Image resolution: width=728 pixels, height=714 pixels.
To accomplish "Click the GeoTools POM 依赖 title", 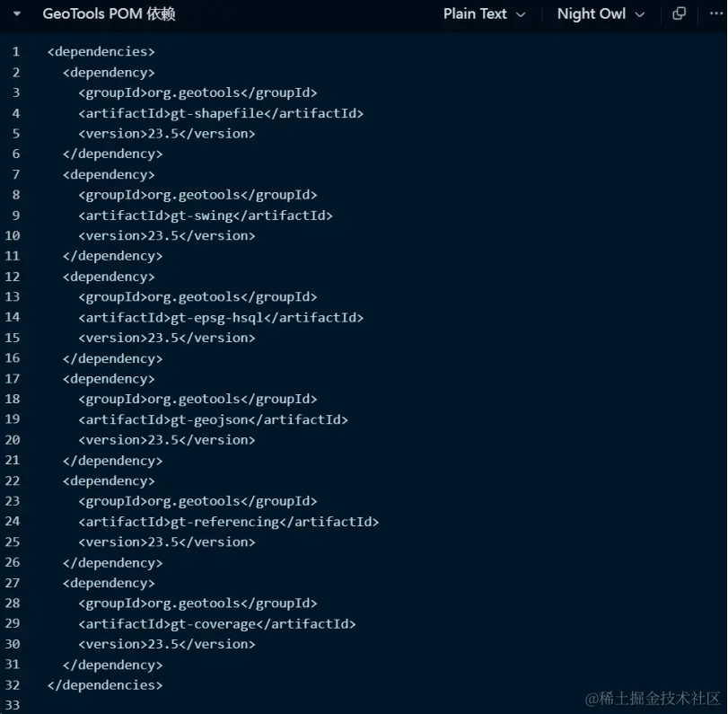I will click(110, 14).
